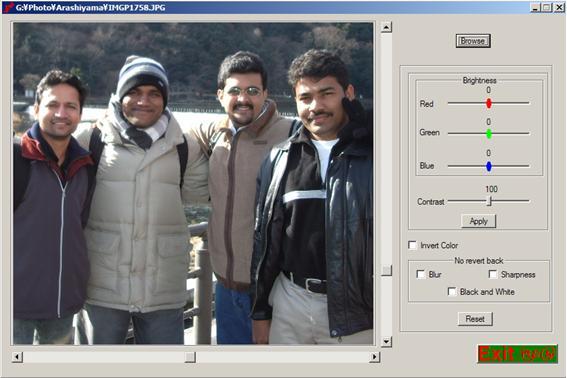Enable Black and White checkbox
567x378 pixels.
(x=452, y=291)
